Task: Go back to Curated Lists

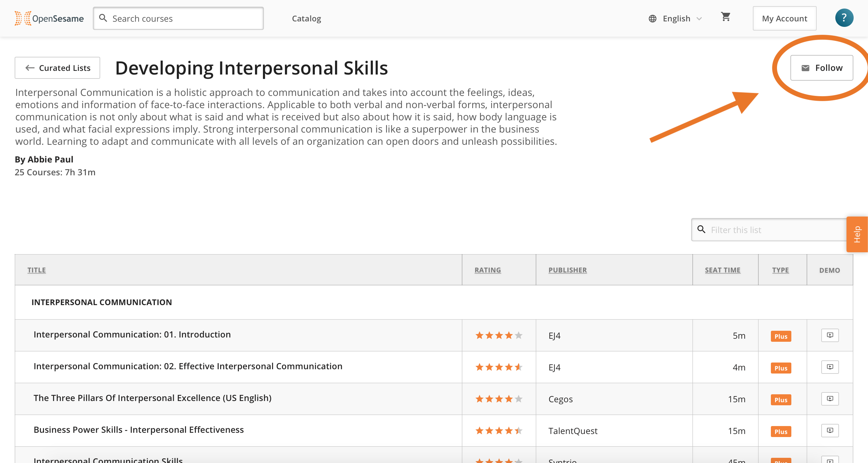Action: coord(57,68)
